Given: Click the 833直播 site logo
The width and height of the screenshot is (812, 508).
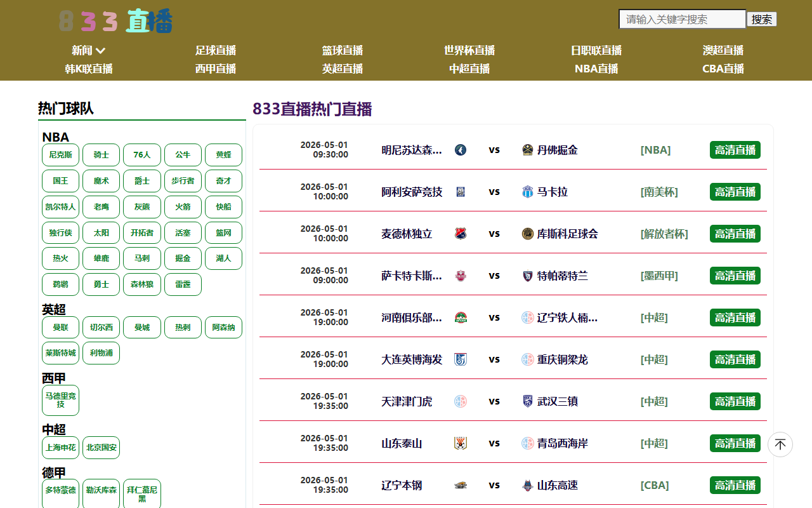Looking at the screenshot, I should point(115,21).
